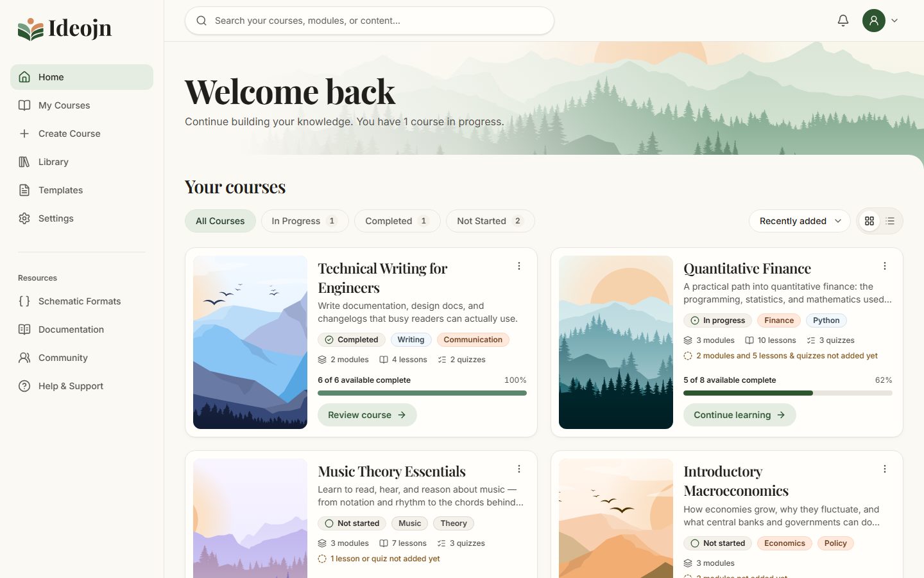The width and height of the screenshot is (924, 578).
Task: Select Create Course in sidebar
Action: tap(81, 134)
